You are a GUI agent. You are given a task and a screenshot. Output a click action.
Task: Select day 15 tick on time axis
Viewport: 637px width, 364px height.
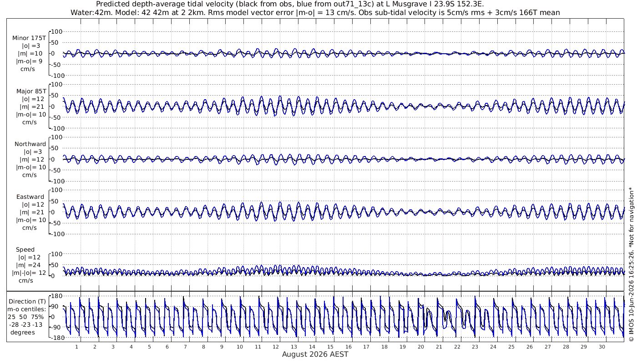coord(330,347)
